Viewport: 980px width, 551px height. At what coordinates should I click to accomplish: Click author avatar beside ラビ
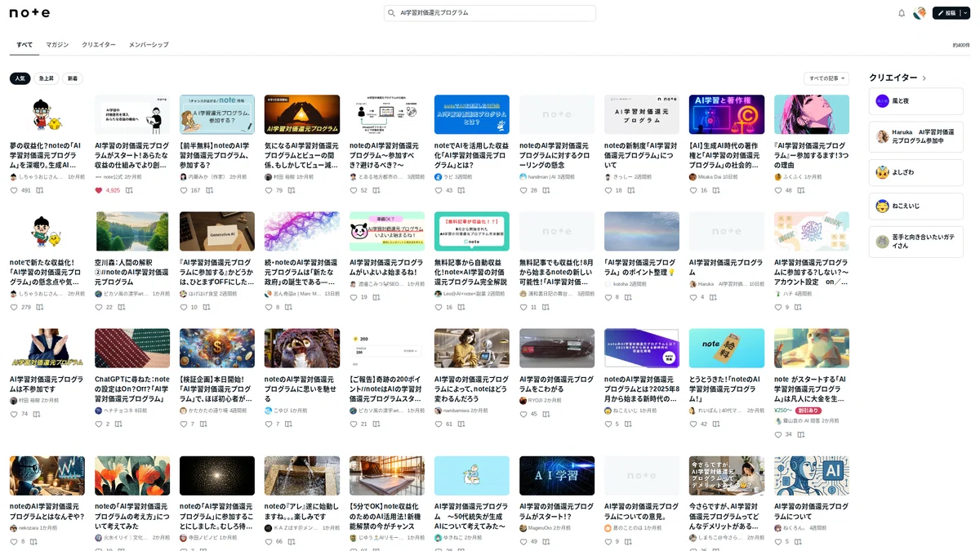(438, 177)
